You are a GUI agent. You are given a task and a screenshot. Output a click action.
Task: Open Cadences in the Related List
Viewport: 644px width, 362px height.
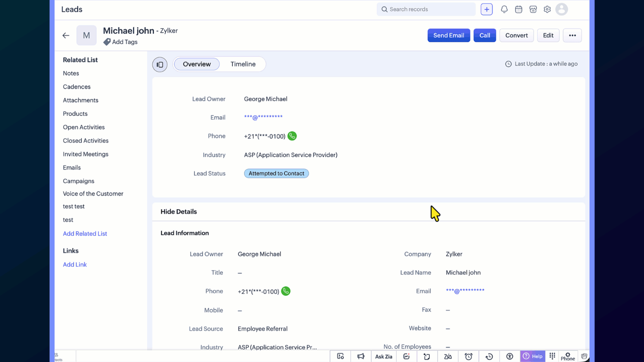pos(76,87)
